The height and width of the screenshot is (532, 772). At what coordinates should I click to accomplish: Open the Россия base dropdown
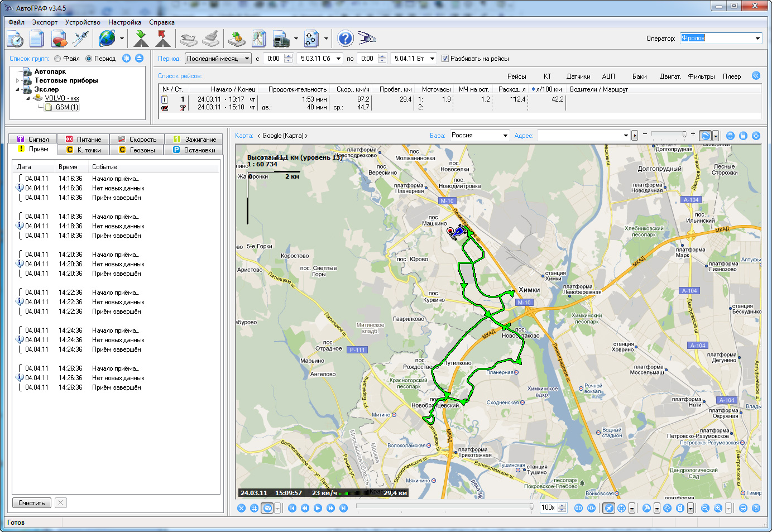coord(505,136)
